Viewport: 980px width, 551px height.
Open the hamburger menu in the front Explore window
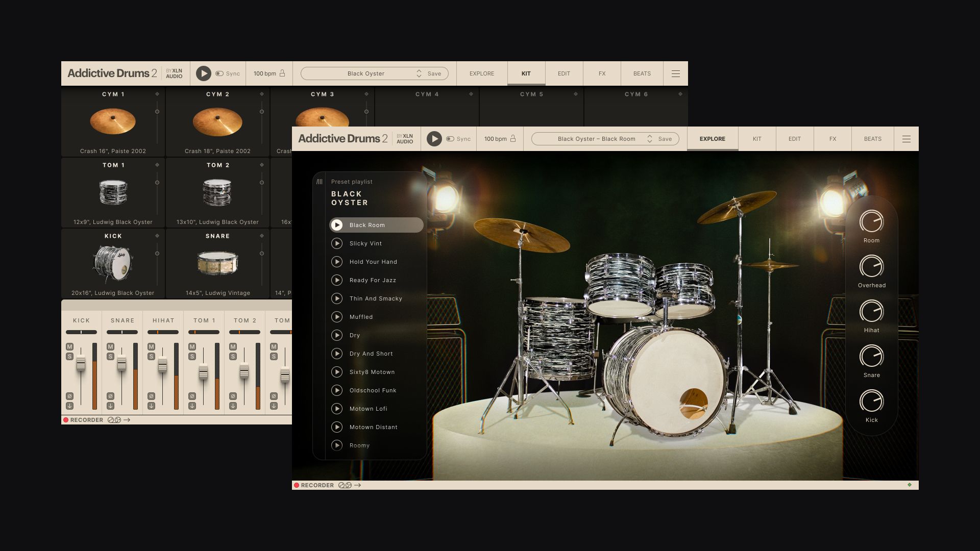coord(906,139)
